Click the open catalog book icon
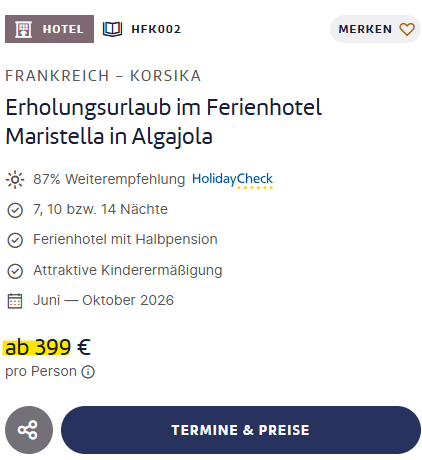422x460 pixels. (112, 29)
